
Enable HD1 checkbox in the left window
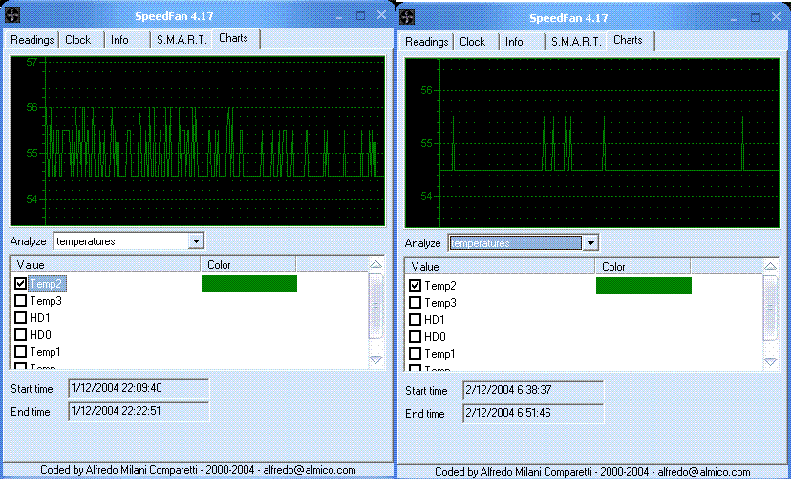pos(20,318)
